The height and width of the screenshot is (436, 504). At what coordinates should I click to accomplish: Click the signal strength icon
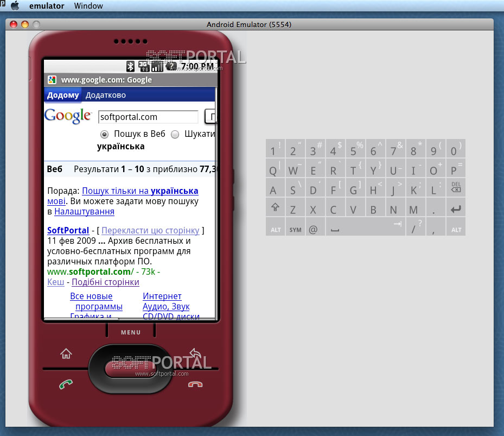[x=157, y=66]
